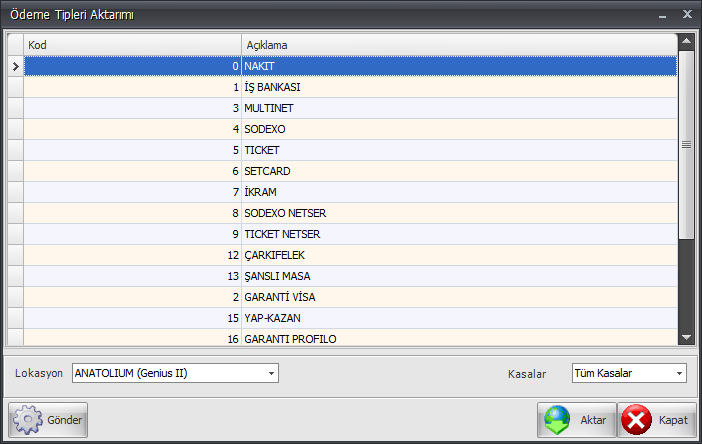Minimize the Ödeme Tipleri Aktarımı window
Screen dimensions: 702x444
(x=663, y=16)
